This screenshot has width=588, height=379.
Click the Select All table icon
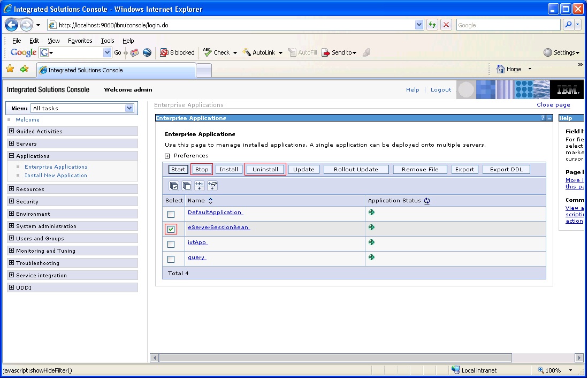click(174, 185)
